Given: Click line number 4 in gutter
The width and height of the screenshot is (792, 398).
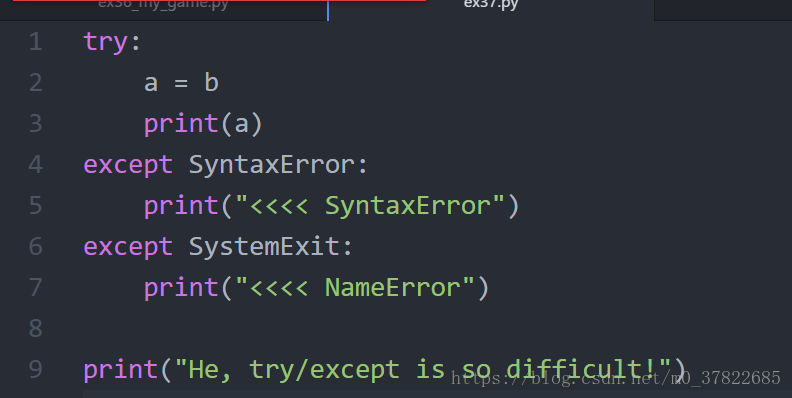Looking at the screenshot, I should pos(35,165).
